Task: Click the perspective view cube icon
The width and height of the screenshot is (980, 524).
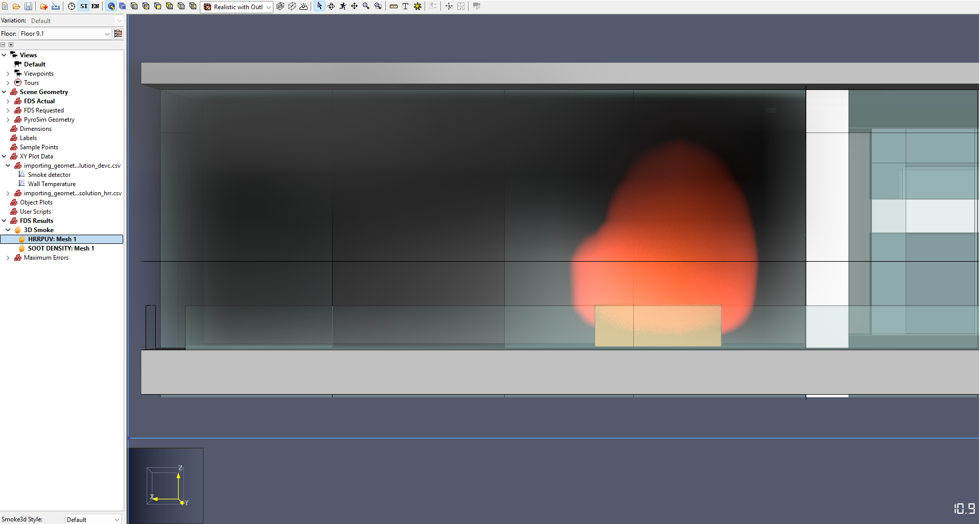Action: [x=123, y=6]
